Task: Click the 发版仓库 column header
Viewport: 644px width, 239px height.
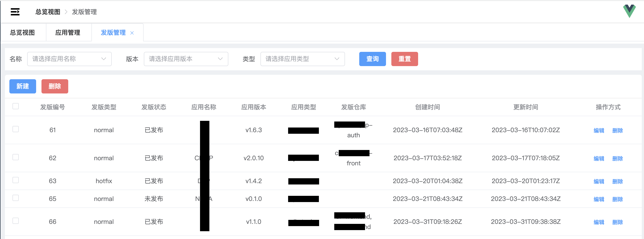Action: click(x=353, y=107)
